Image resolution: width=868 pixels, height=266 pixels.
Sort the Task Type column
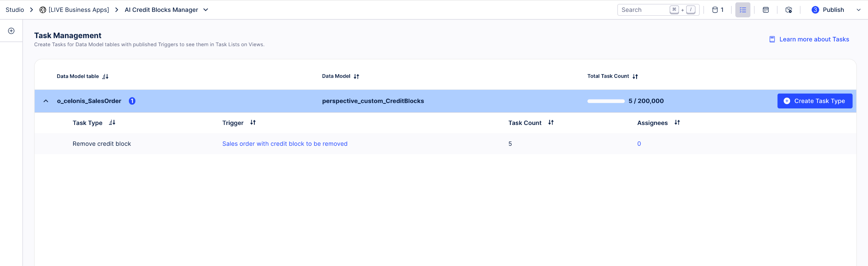click(x=112, y=122)
